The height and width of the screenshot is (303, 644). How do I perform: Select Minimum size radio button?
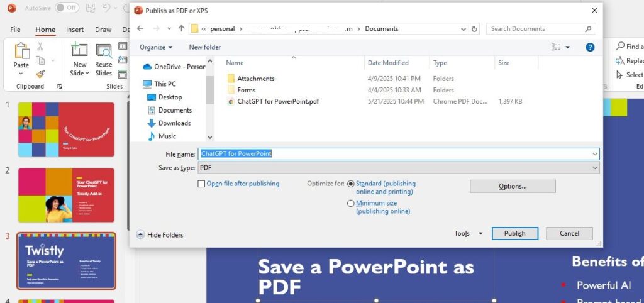[350, 203]
